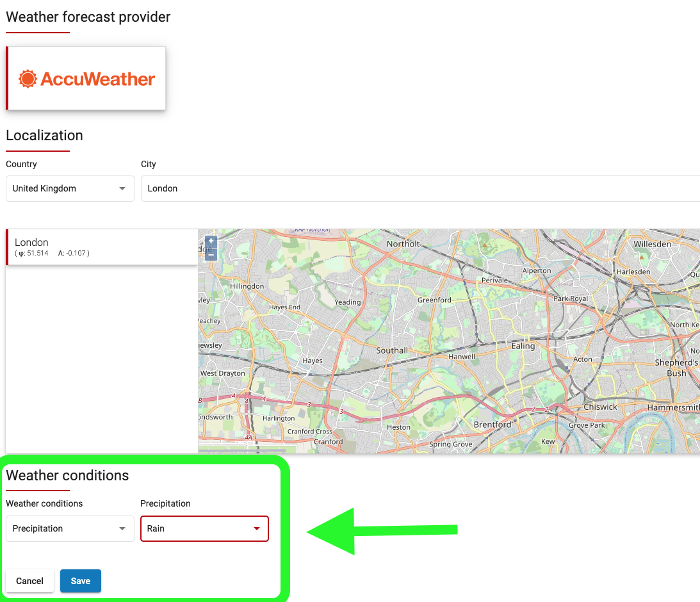The image size is (700, 602).
Task: Click the "City" field label
Action: tap(148, 164)
